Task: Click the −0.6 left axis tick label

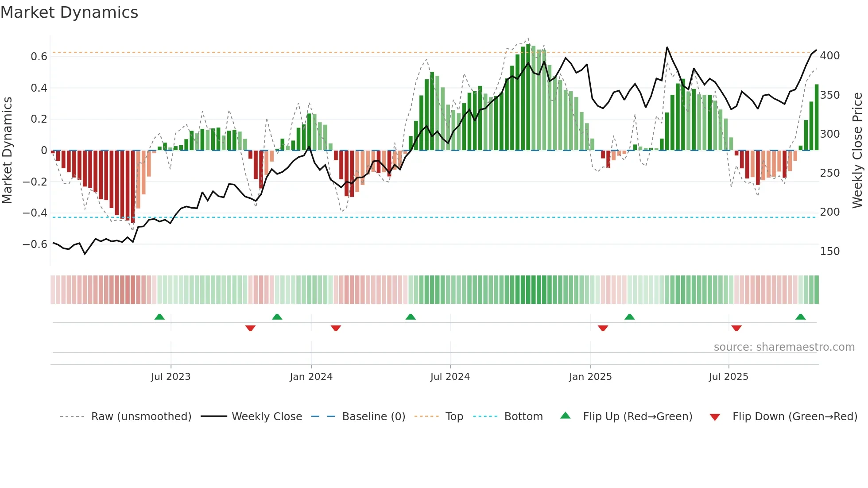Action: pyautogui.click(x=35, y=244)
